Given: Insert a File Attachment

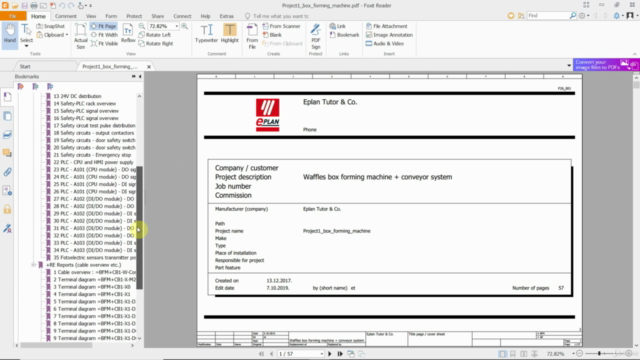Looking at the screenshot, I should pos(386,26).
